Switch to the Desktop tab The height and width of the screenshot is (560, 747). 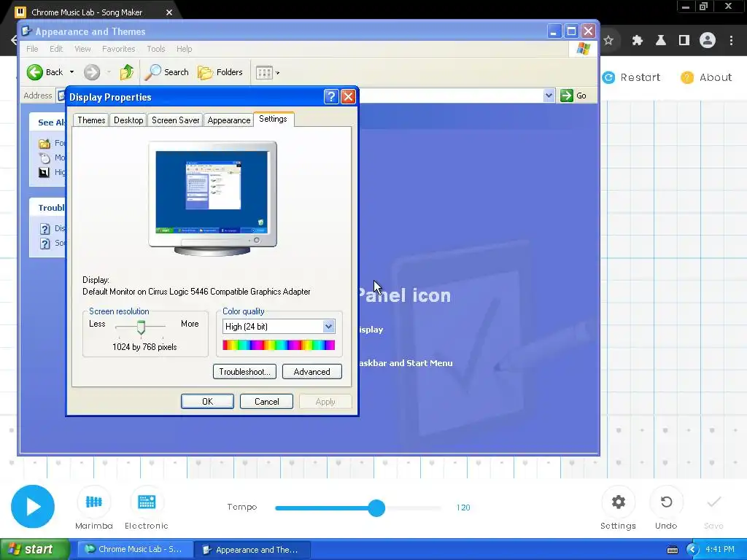coord(128,120)
